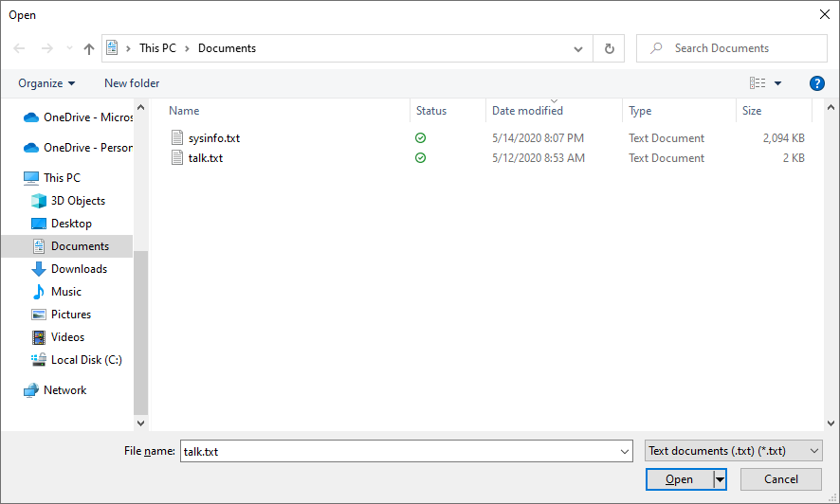Screen dimensions: 840x504
Task: Expand the address bar history dropdown
Action: click(578, 48)
